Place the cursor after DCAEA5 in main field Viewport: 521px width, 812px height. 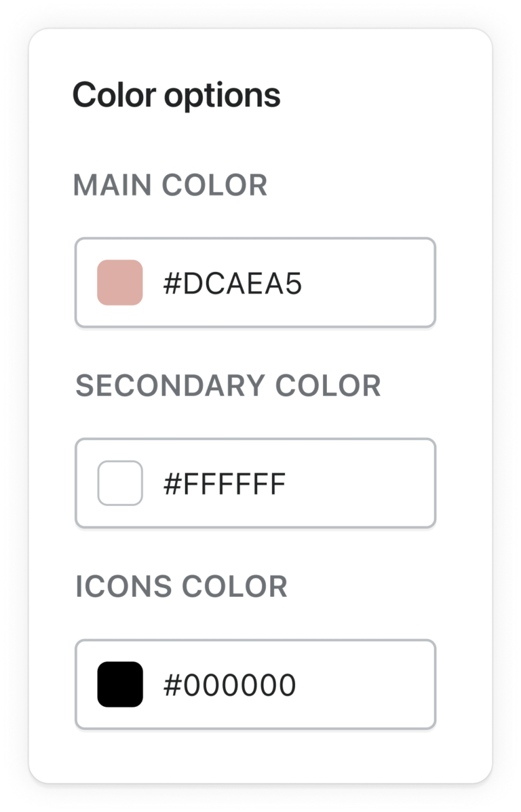304,284
